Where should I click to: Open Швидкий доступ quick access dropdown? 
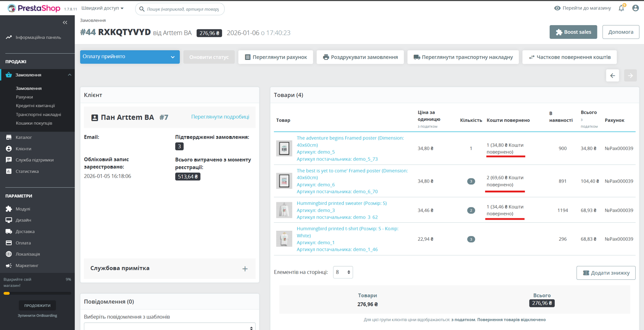tap(102, 8)
